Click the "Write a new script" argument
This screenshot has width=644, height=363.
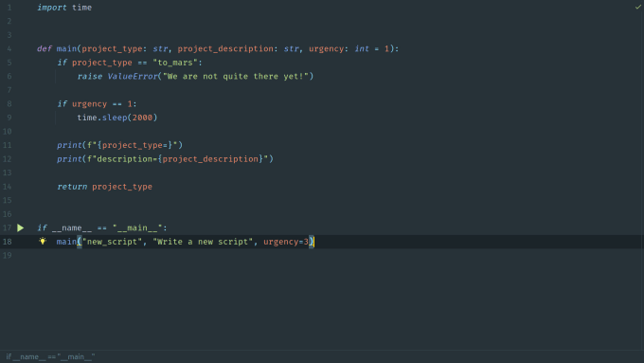click(203, 242)
